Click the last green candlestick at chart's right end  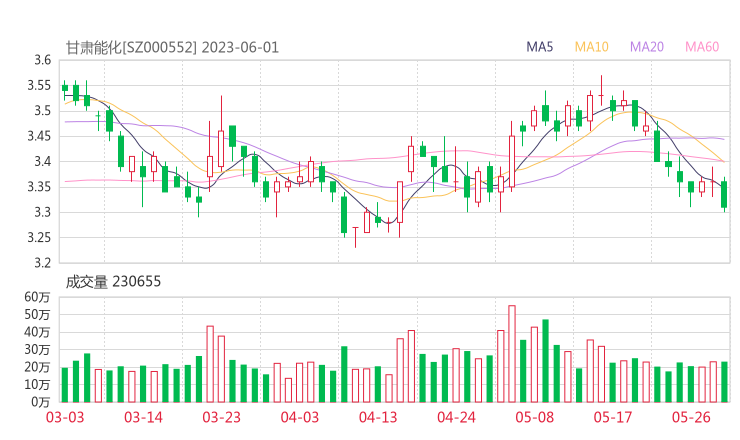tap(724, 194)
